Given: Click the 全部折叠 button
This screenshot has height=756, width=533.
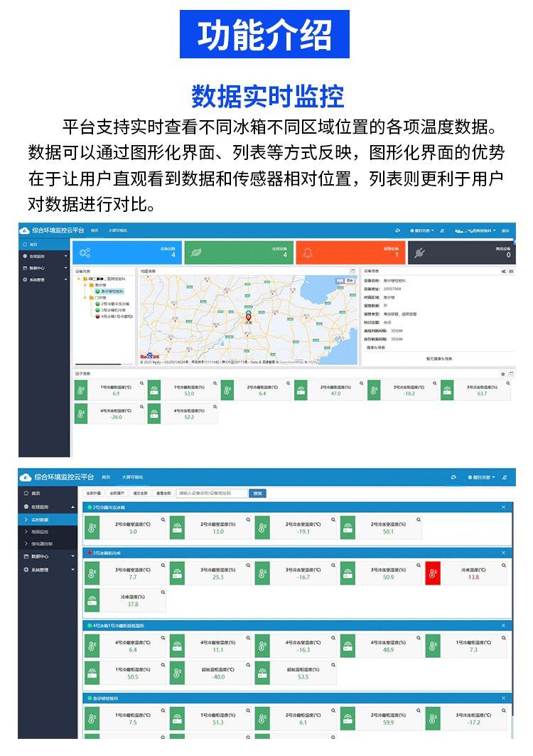Looking at the screenshot, I should 93,493.
